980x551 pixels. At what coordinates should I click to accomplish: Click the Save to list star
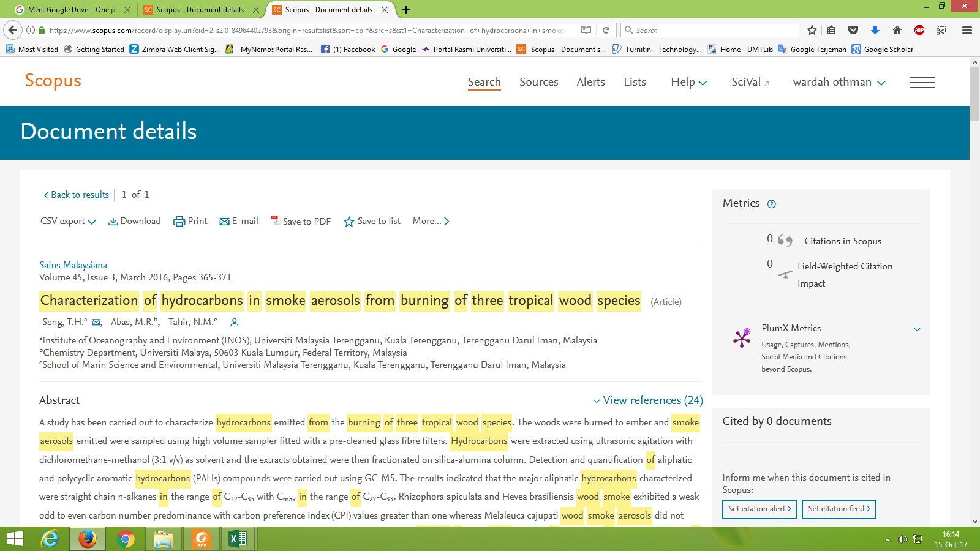[349, 222]
